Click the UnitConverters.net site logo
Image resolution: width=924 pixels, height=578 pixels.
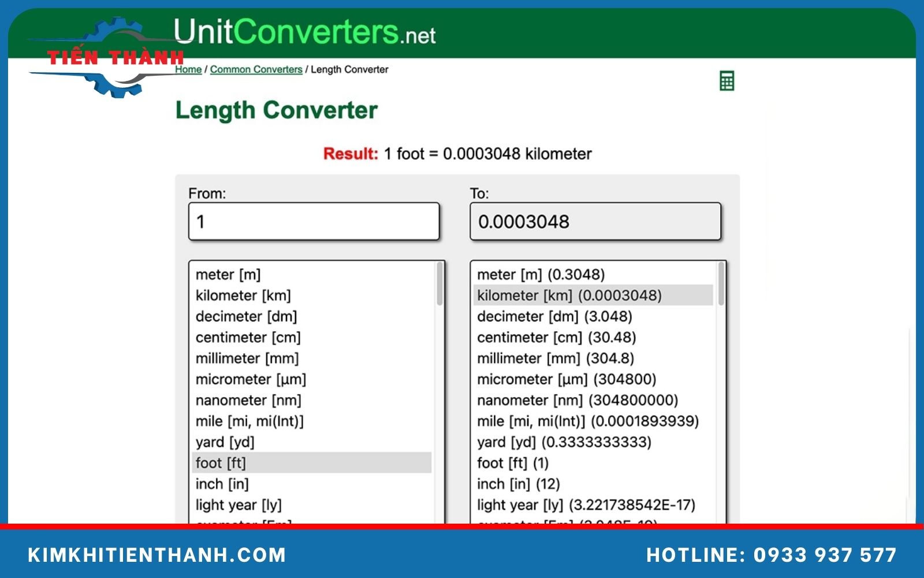[x=304, y=32]
